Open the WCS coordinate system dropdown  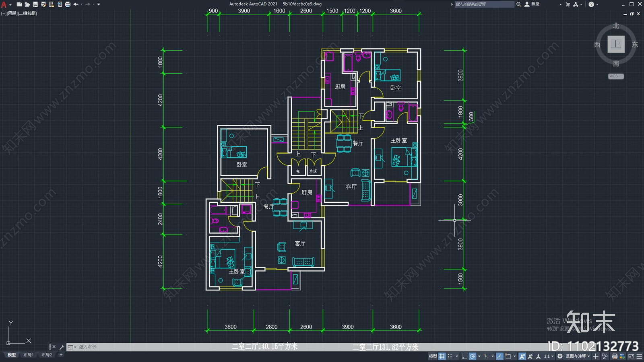616,76
